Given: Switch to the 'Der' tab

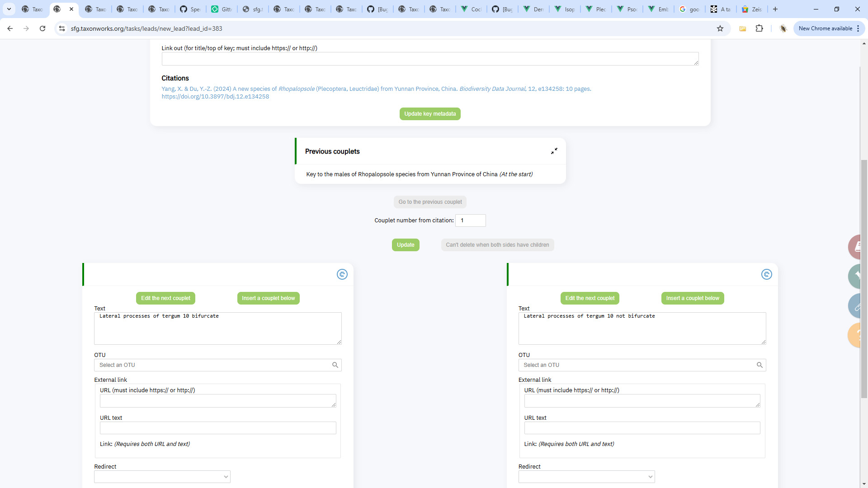Looking at the screenshot, I should tap(533, 9).
